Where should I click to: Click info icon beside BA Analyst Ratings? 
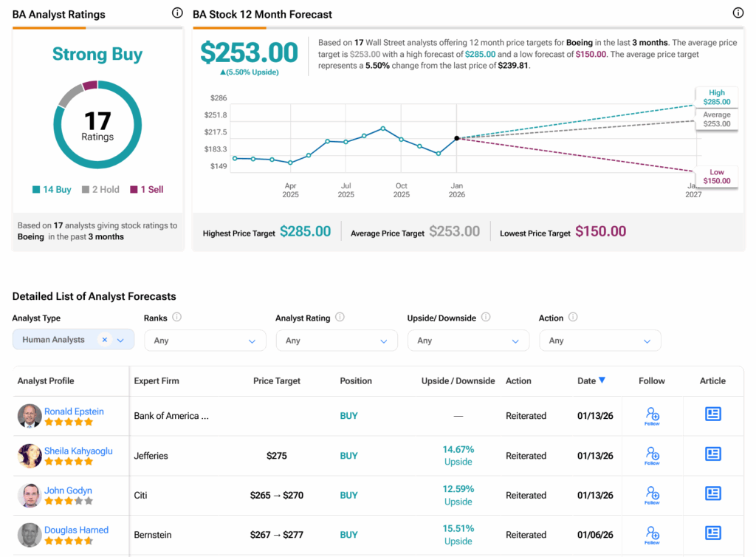[176, 13]
